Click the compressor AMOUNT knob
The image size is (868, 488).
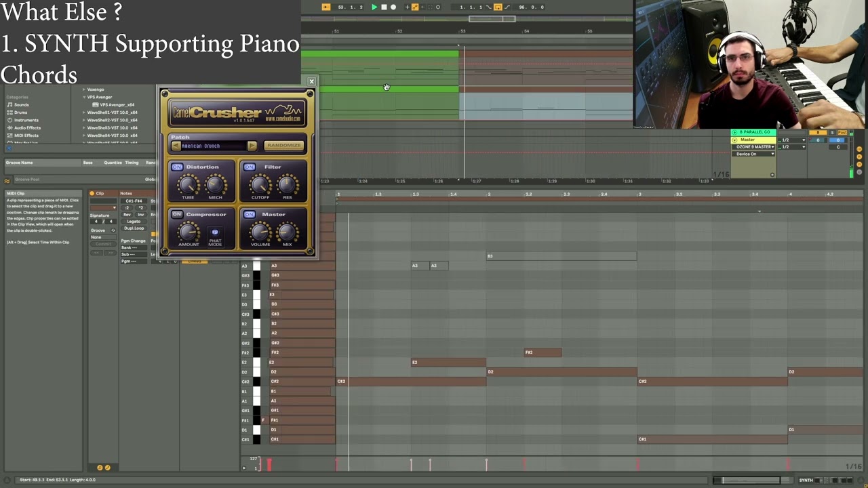coord(189,232)
